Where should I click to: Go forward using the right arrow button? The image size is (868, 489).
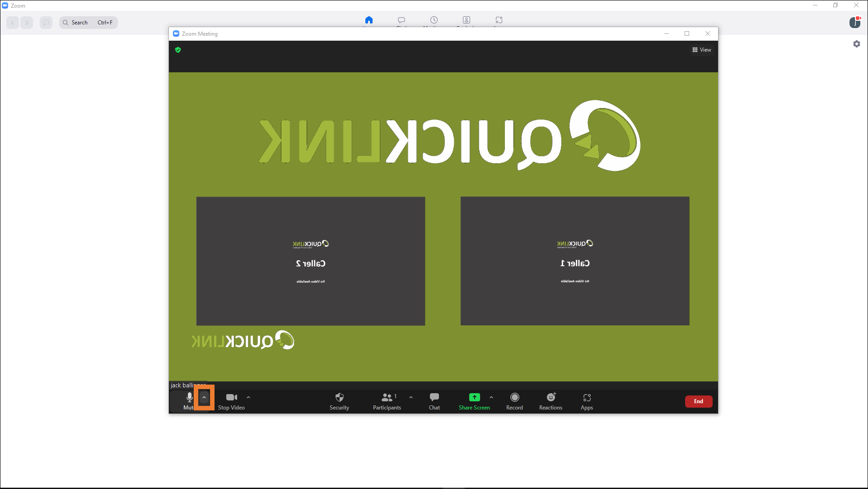pos(27,23)
